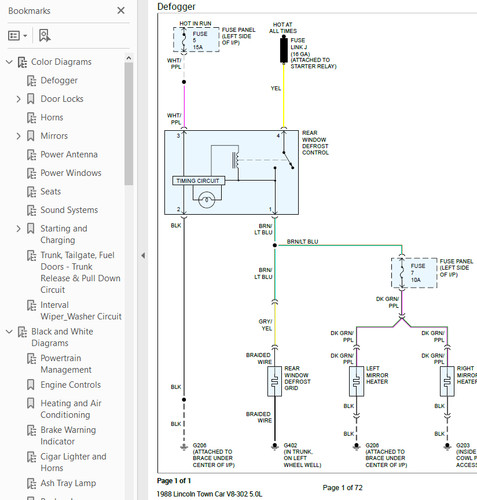Click the Defogger bookmark icon
477x500 pixels.
[x=31, y=80]
